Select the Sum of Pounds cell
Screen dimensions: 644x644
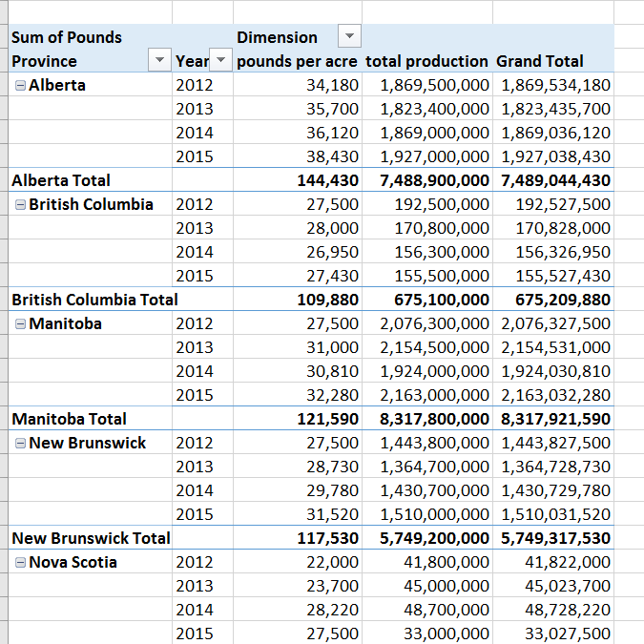67,37
